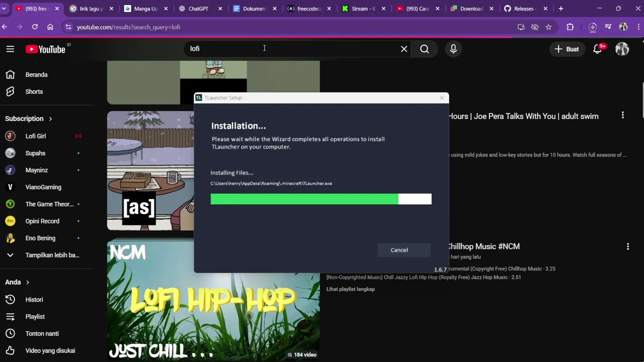
Task: Go back with the browser back arrow
Action: [5, 27]
